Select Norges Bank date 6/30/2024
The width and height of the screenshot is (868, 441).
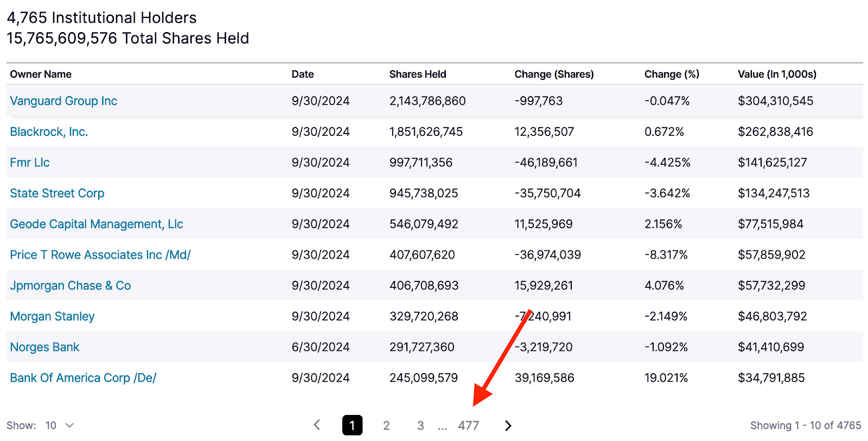321,347
